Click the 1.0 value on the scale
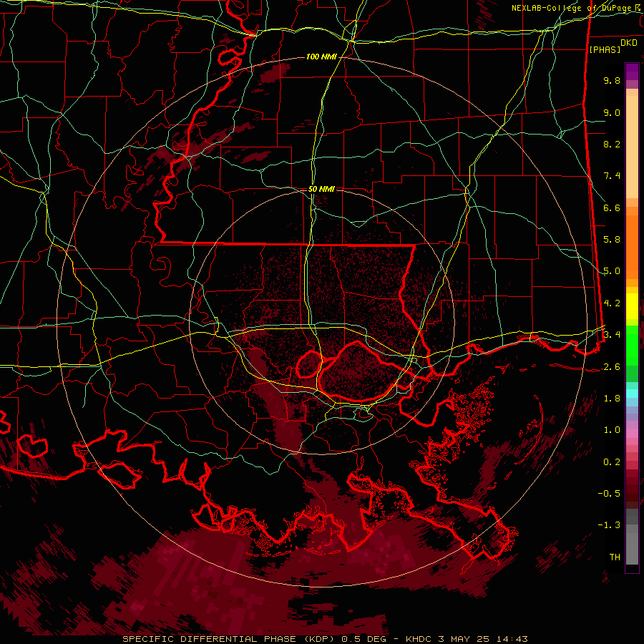The height and width of the screenshot is (644, 644). (612, 430)
